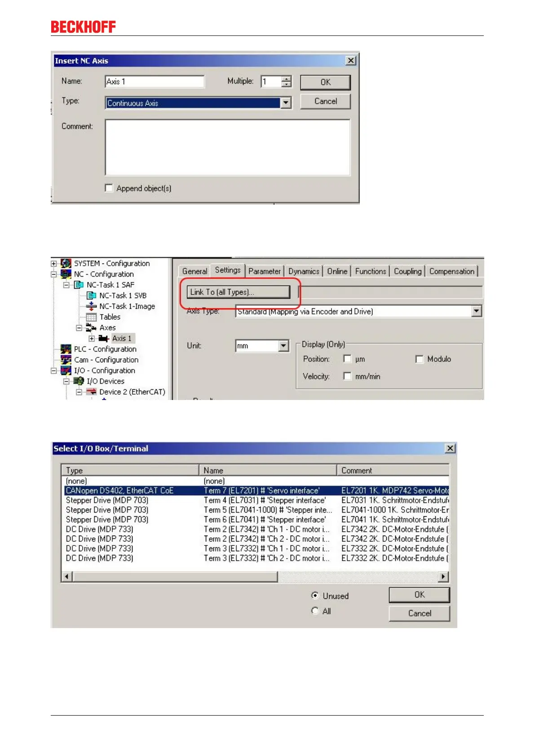The image size is (535, 756).
Task: Click the Type column header
Action: 130,470
